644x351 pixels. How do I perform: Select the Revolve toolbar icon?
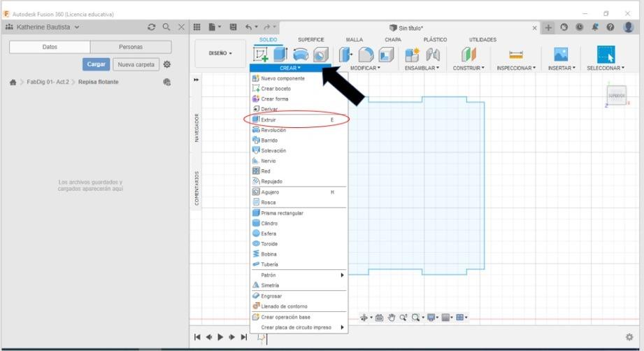coord(301,55)
